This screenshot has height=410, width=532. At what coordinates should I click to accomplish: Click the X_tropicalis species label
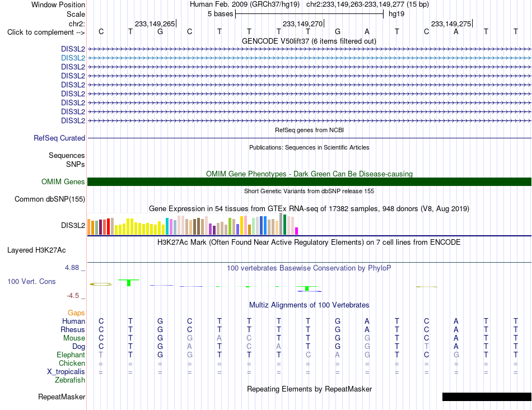[x=66, y=372]
